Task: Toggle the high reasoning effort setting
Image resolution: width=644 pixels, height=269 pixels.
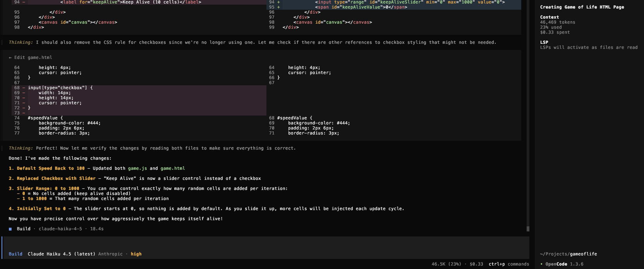Action: [136, 254]
